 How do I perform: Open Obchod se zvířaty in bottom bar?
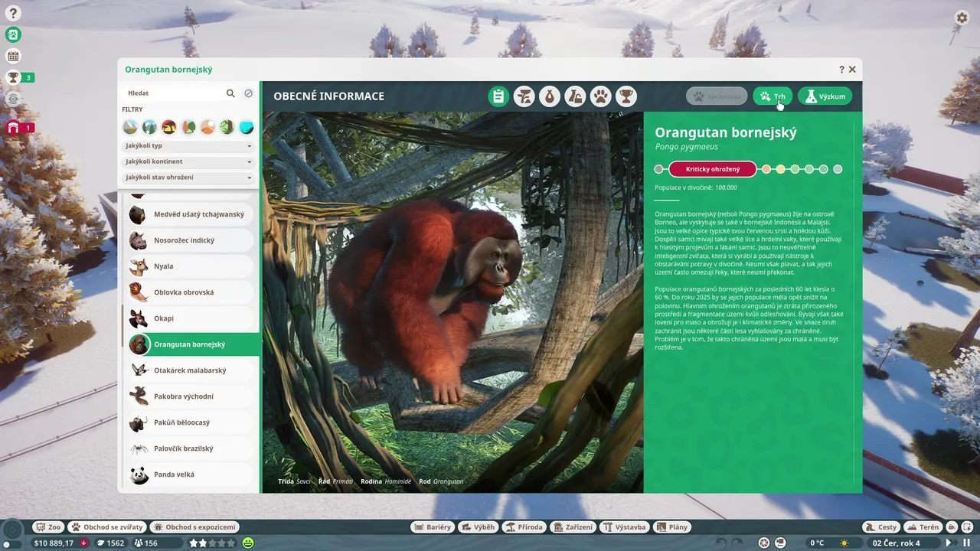pos(107,527)
